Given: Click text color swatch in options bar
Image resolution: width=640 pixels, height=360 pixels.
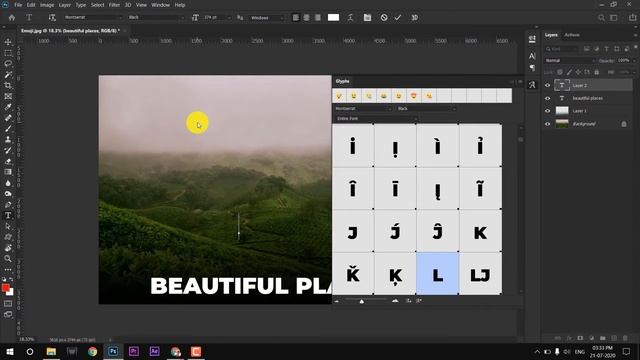Looking at the screenshot, I should [333, 18].
